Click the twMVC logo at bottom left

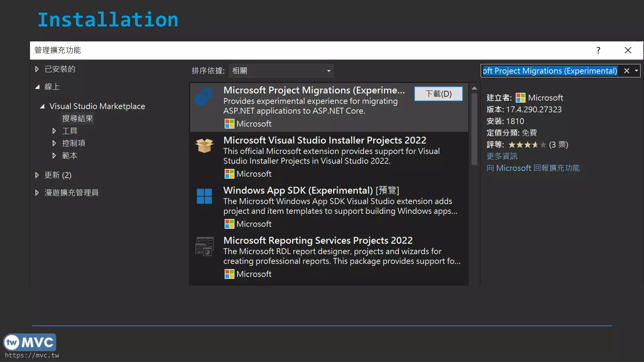pyautogui.click(x=30, y=342)
